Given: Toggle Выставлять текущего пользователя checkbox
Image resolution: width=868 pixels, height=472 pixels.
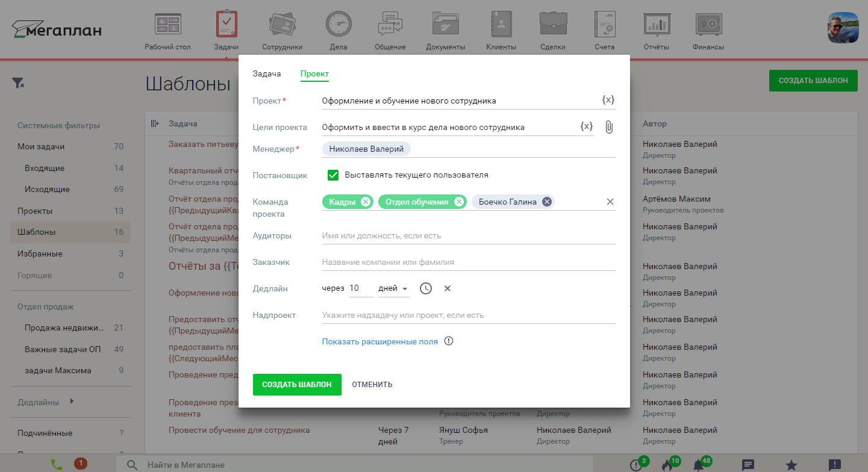Looking at the screenshot, I should coord(333,175).
